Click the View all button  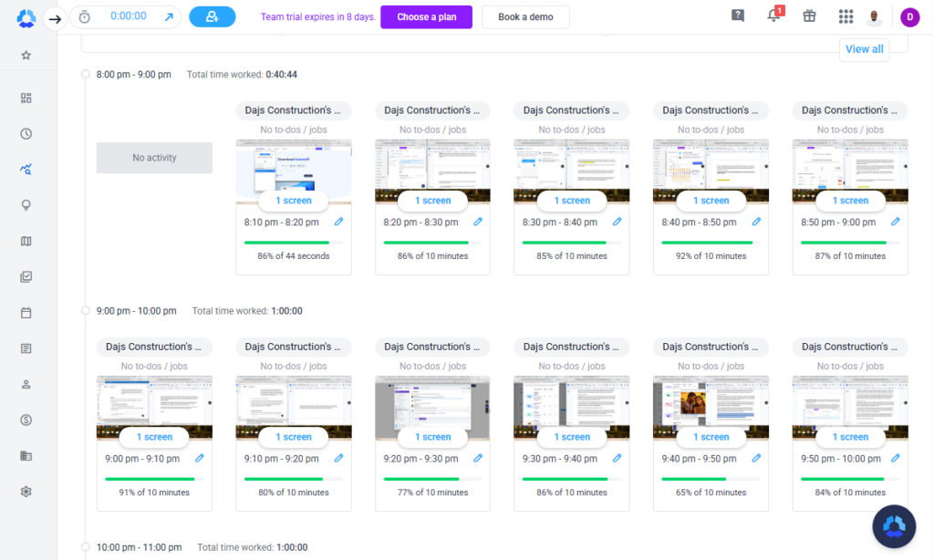865,49
